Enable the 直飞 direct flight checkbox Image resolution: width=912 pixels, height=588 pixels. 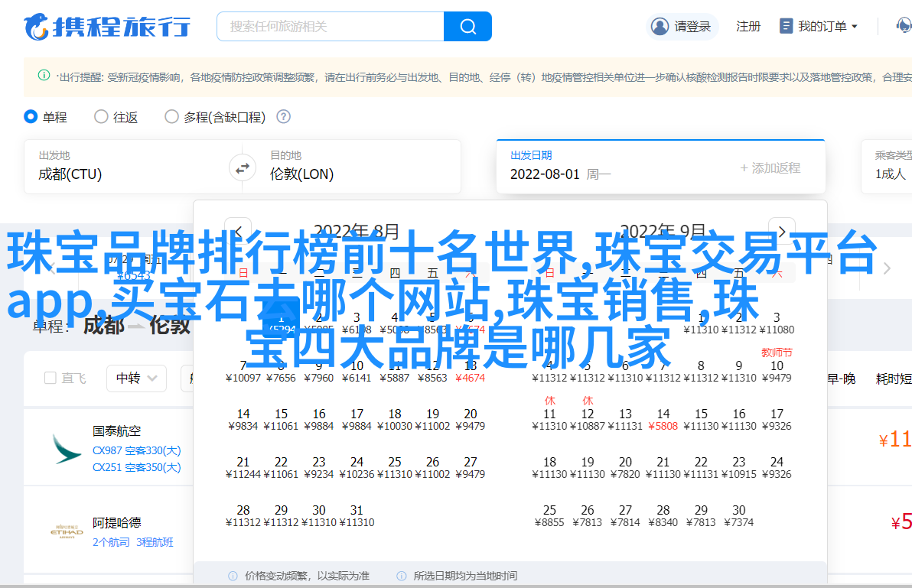[x=50, y=378]
